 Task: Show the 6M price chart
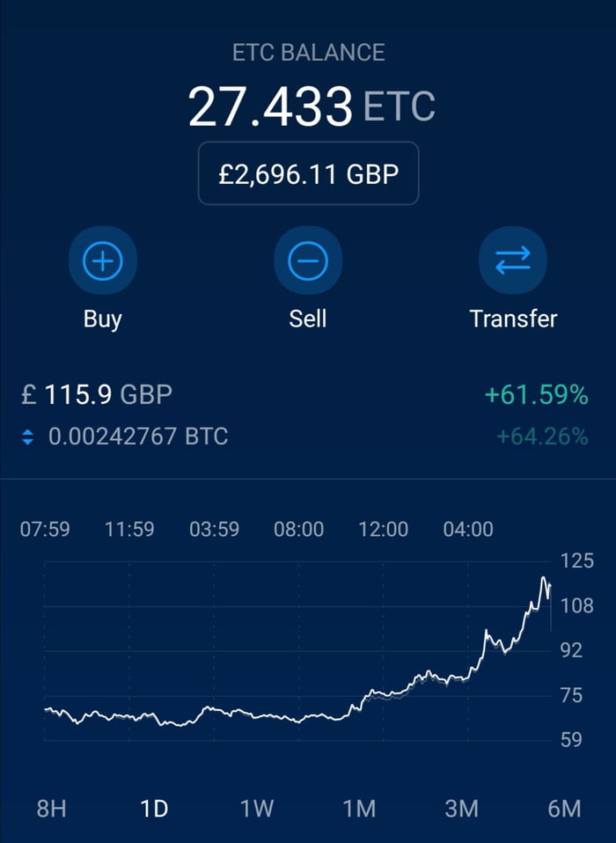563,809
